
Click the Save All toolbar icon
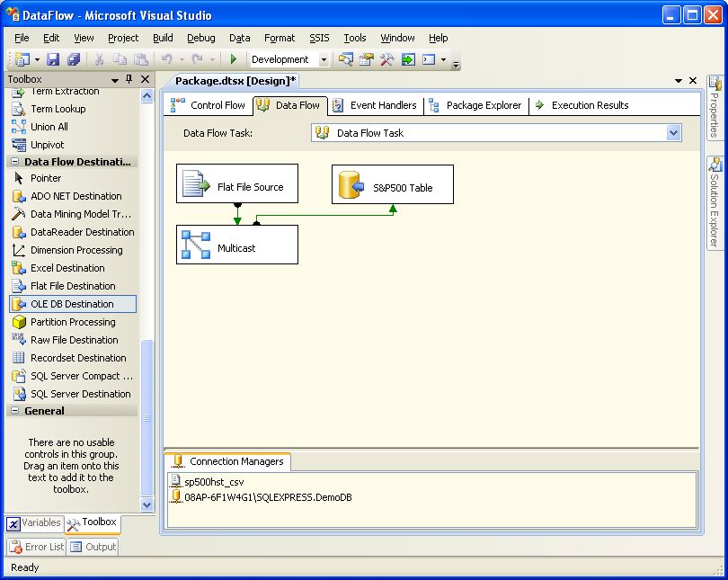pyautogui.click(x=74, y=59)
